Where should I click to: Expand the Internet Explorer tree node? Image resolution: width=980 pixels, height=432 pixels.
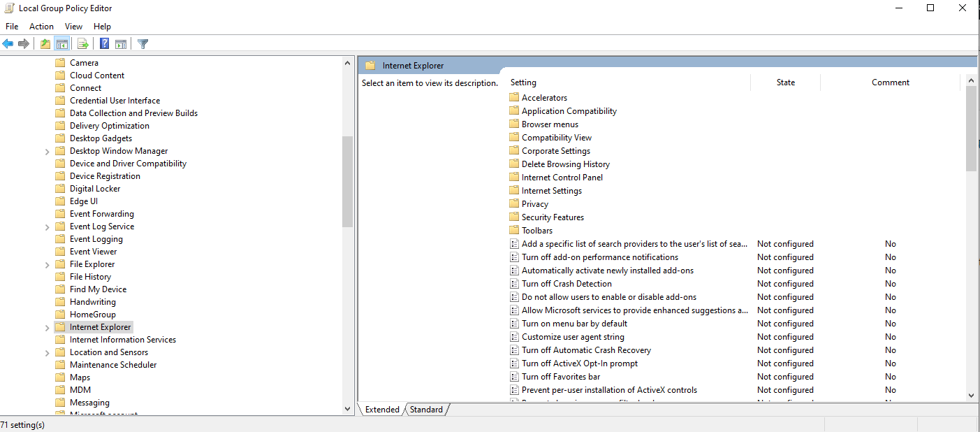47,327
